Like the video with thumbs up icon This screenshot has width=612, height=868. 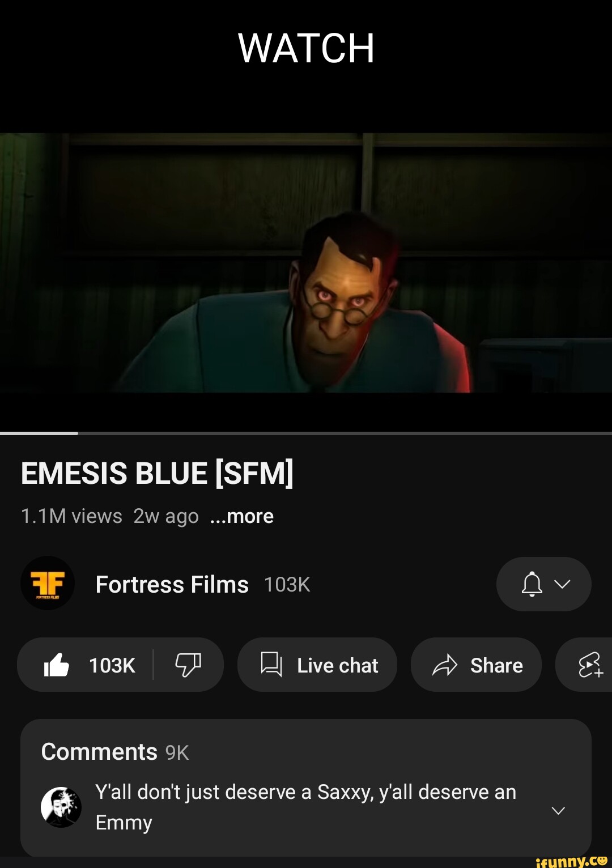click(57, 665)
